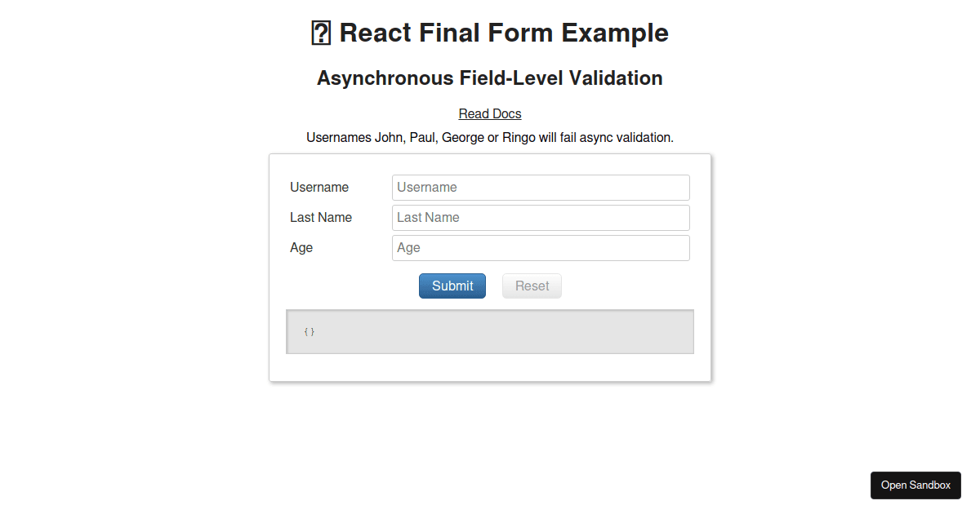Focus the Username text input

pyautogui.click(x=541, y=188)
